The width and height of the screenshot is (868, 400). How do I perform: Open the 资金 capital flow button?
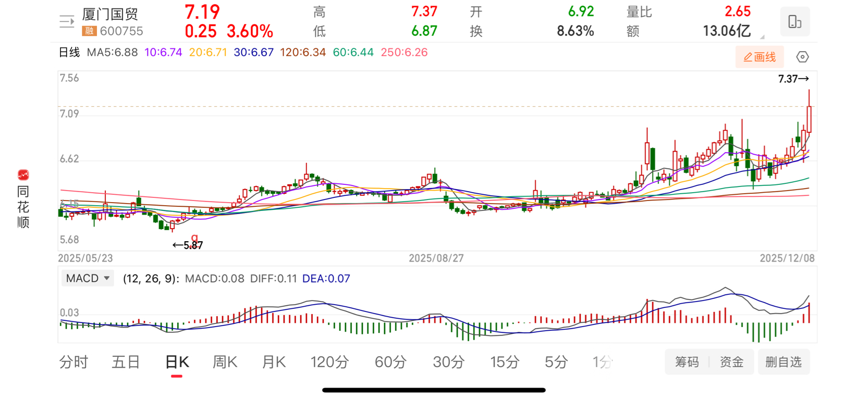click(x=731, y=362)
